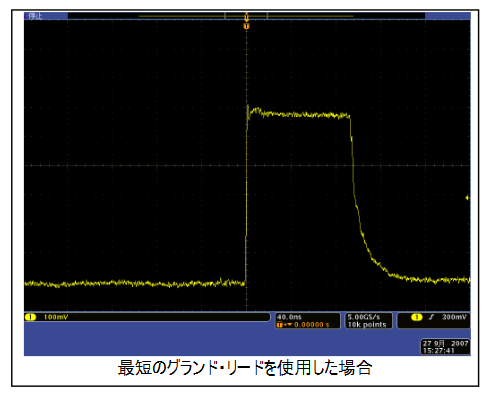Screen dimensions: 492x394
Task: Click the 100mV vertical scale readout
Action: 56,317
